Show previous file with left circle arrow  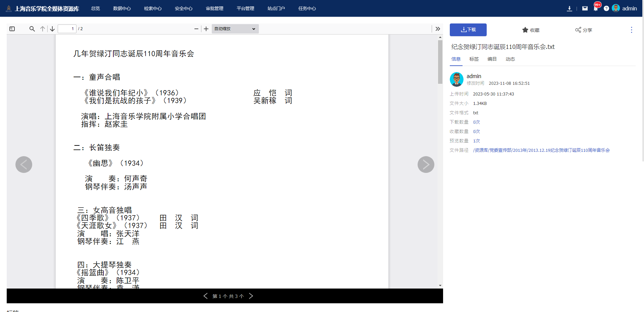click(24, 165)
